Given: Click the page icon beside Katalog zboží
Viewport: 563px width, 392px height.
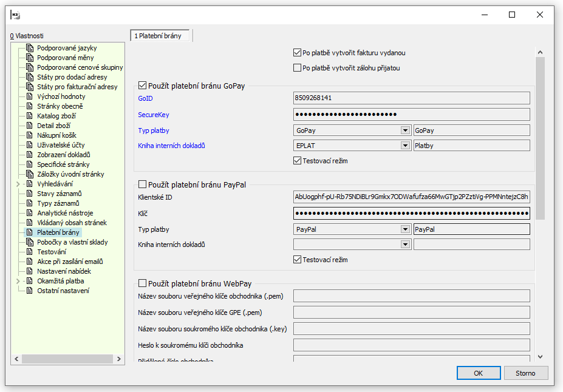Looking at the screenshot, I should coord(30,115).
